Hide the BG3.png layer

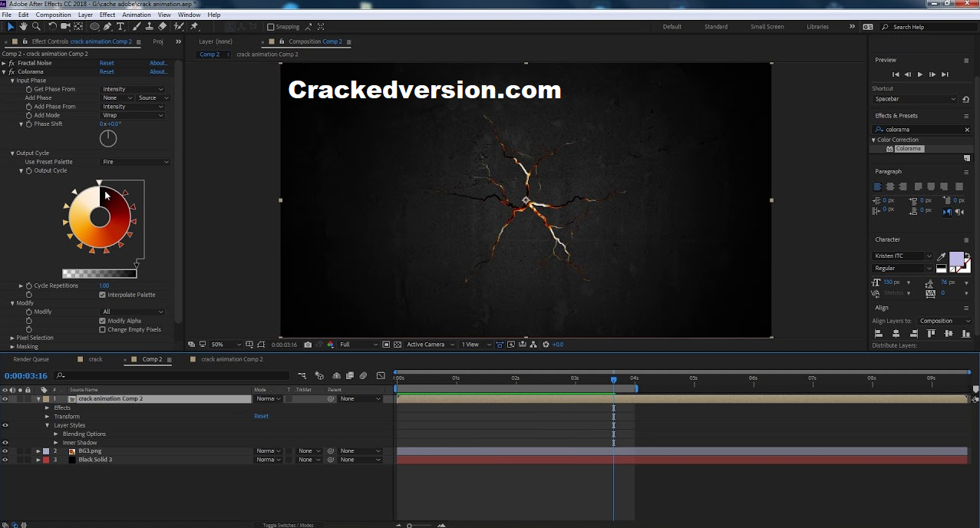click(x=5, y=451)
